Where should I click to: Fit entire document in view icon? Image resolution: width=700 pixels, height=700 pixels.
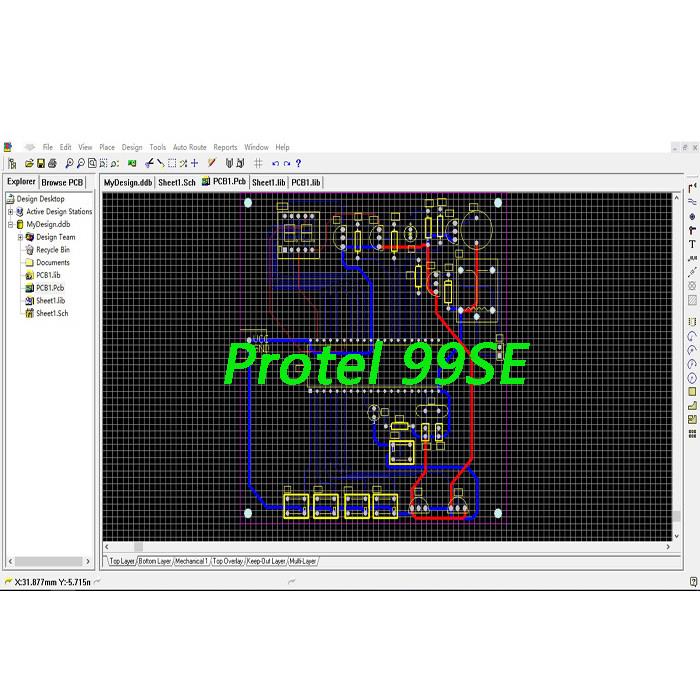click(92, 163)
